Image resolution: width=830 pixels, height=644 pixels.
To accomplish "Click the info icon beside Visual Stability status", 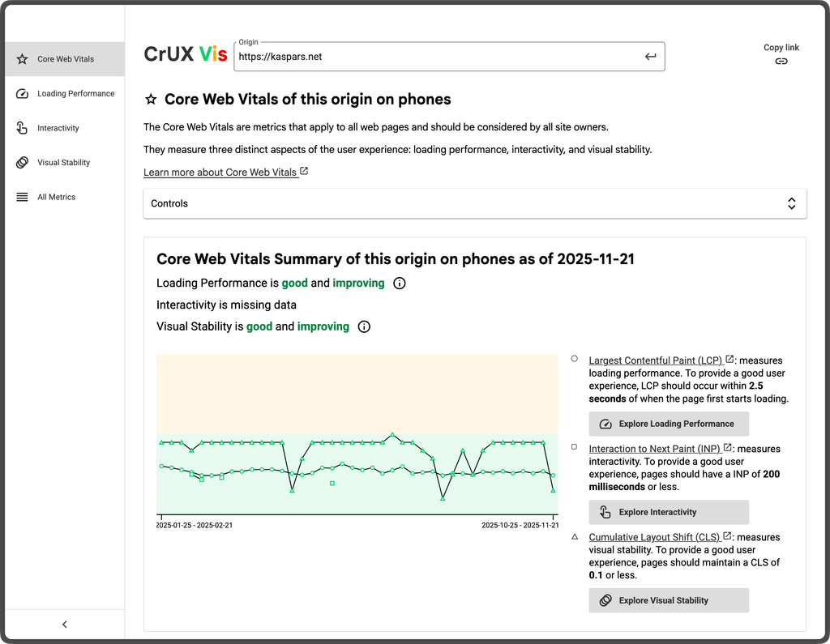I will coord(364,326).
